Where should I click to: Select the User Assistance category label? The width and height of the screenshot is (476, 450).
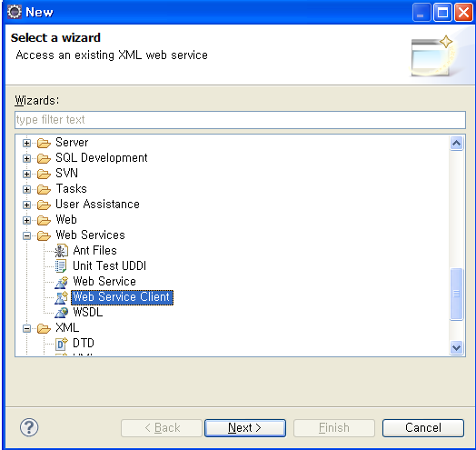tap(97, 205)
